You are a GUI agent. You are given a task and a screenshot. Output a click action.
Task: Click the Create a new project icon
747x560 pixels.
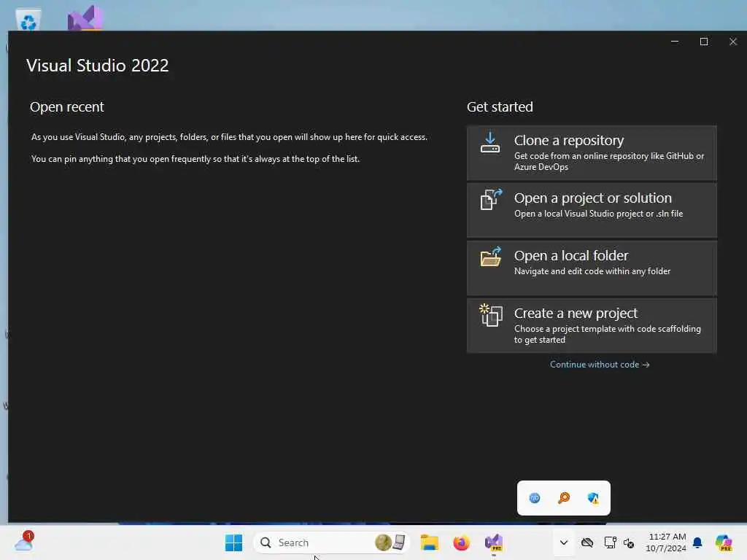[491, 315]
